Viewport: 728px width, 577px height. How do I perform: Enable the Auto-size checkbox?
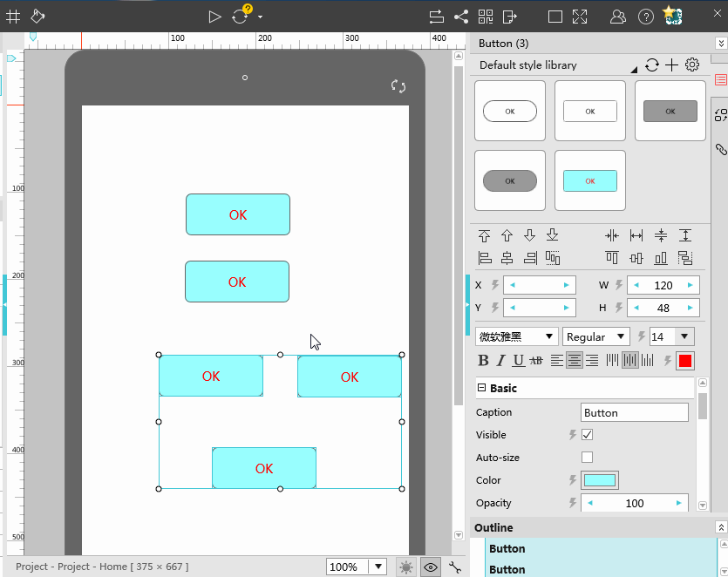pyautogui.click(x=587, y=458)
